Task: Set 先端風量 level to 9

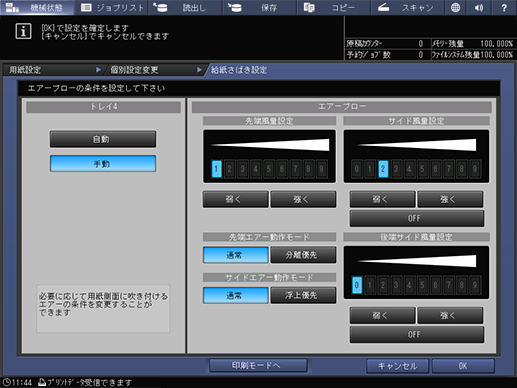Action: pyautogui.click(x=321, y=169)
